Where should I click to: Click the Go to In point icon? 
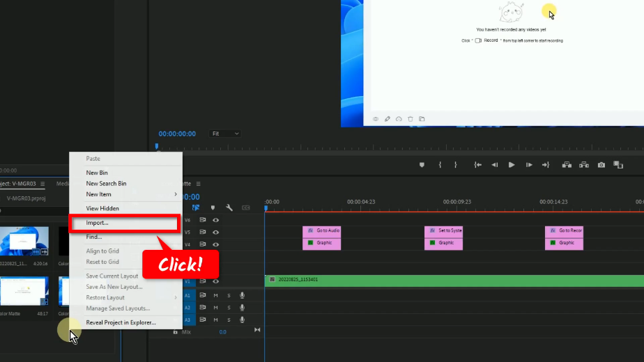point(477,165)
